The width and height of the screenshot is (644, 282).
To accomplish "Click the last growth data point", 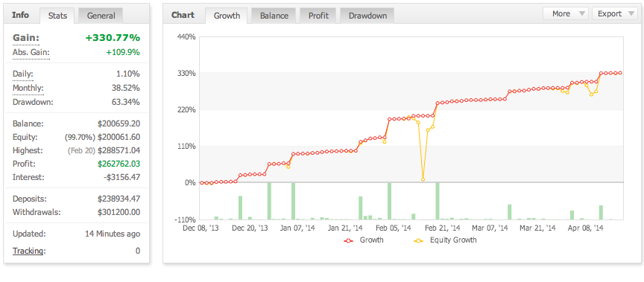I will tap(621, 73).
